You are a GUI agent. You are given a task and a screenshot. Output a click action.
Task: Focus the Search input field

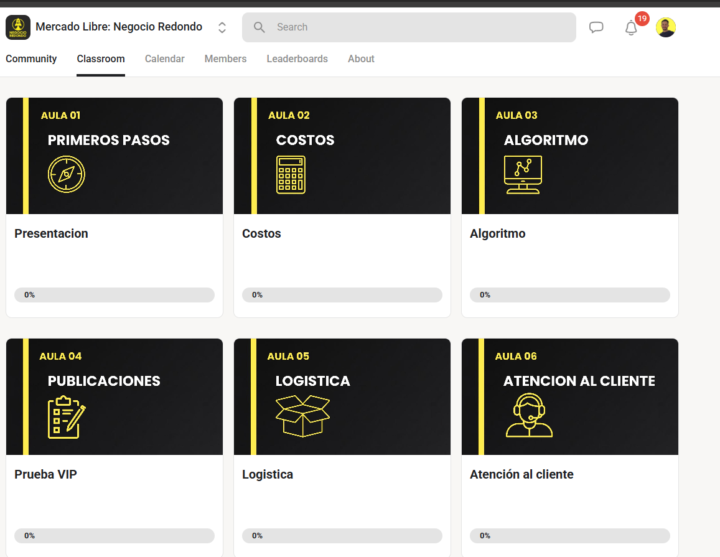[420, 27]
